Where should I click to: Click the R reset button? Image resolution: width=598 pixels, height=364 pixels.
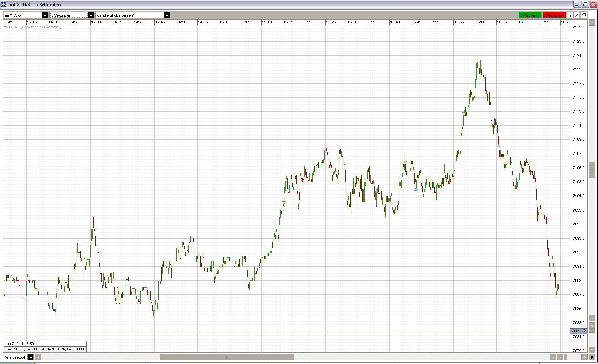592,357
